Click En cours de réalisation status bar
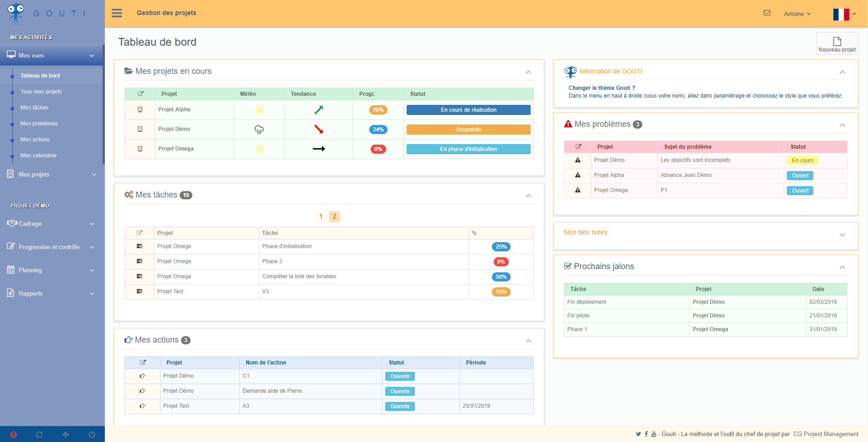This screenshot has height=442, width=868. tap(469, 110)
